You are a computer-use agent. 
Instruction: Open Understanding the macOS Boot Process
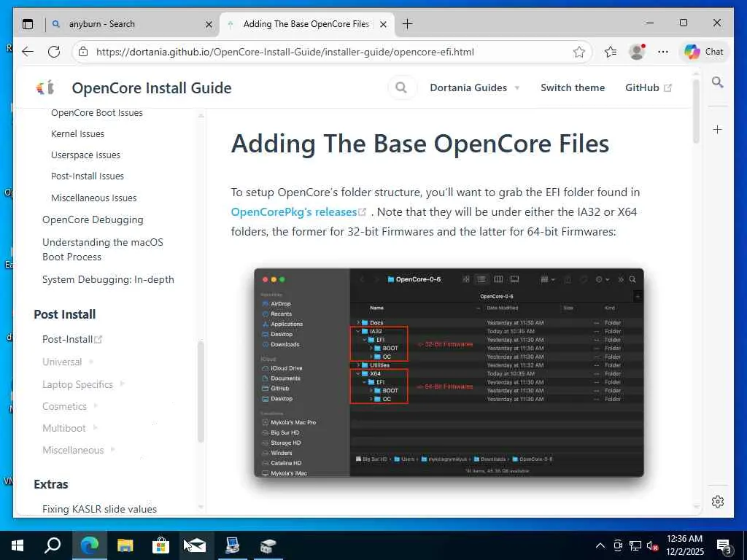(103, 249)
